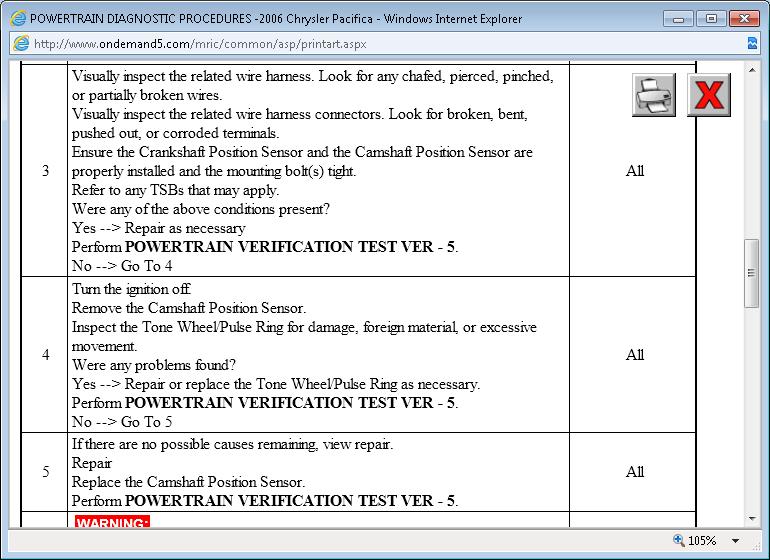Click the vertical scrollbar thumb
770x560 pixels.
coord(751,273)
